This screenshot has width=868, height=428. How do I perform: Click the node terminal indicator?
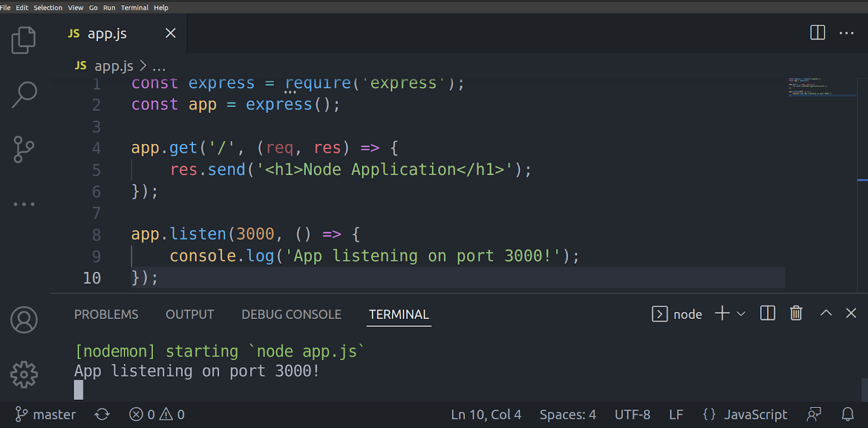point(677,314)
